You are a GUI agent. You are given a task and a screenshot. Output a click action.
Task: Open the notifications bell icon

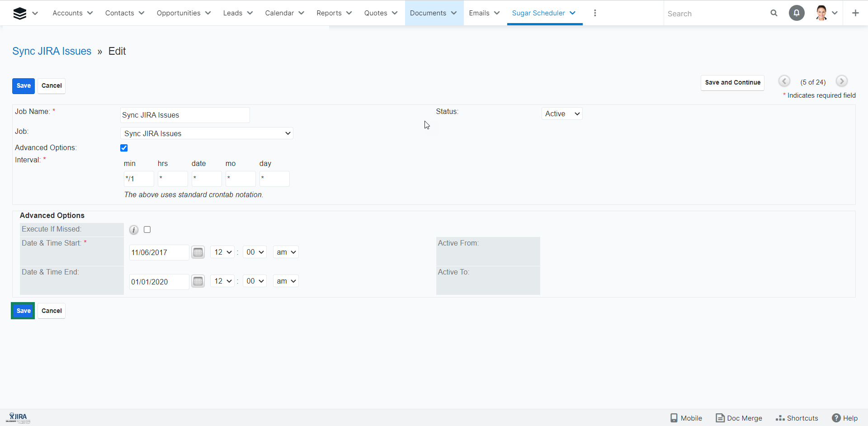(x=797, y=13)
